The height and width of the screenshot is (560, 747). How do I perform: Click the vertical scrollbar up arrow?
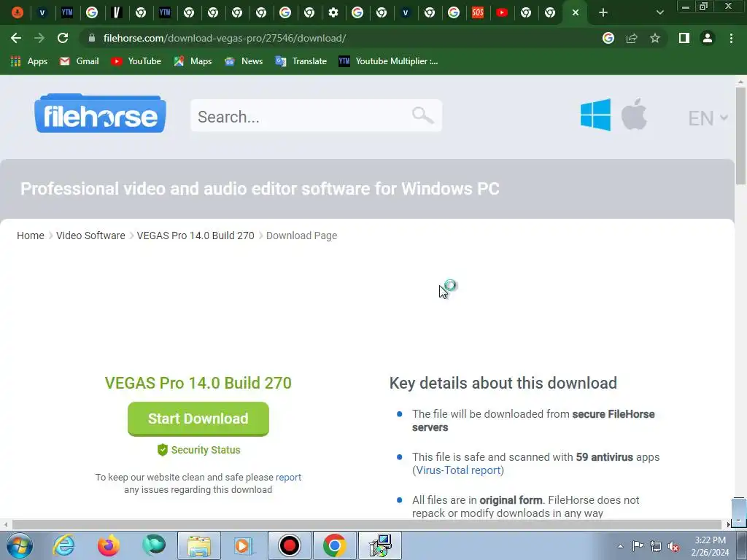pos(740,82)
